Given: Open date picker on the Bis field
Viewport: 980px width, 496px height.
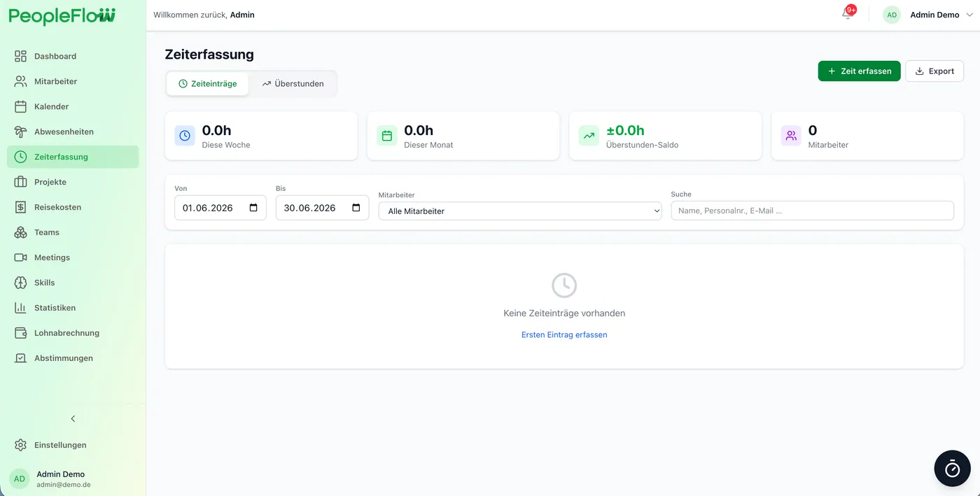Looking at the screenshot, I should click(356, 208).
